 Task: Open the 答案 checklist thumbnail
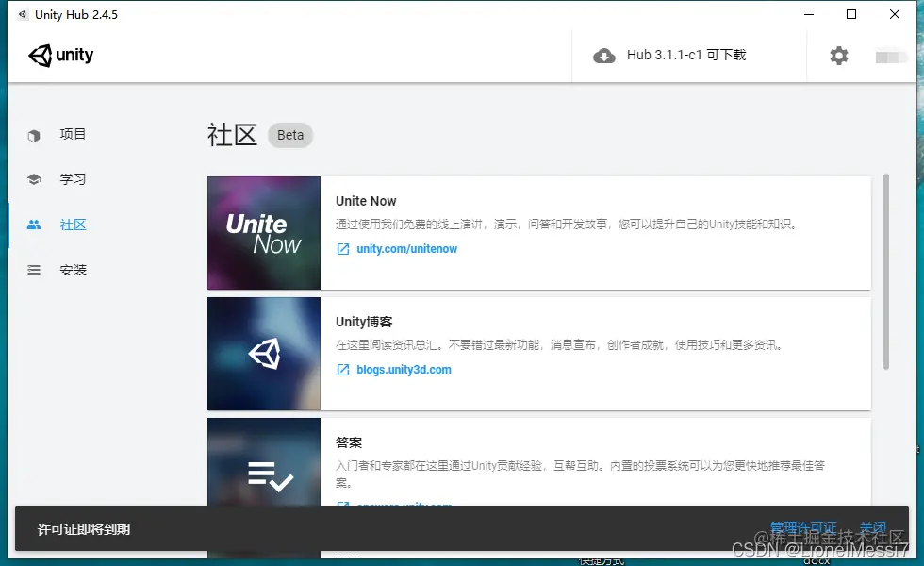(264, 461)
